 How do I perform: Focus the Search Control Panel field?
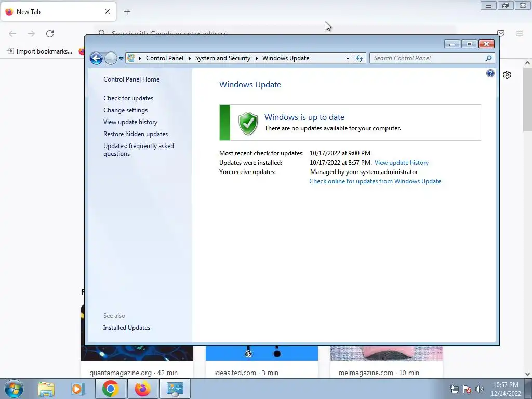[428, 58]
